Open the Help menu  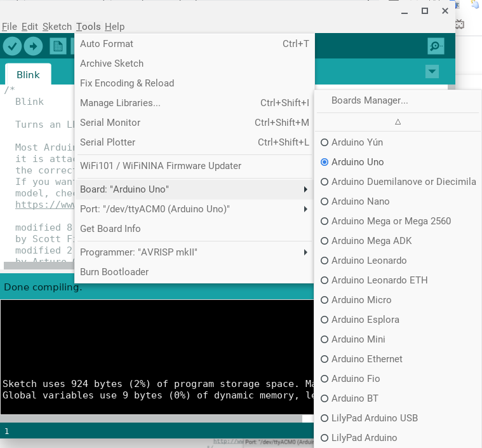tap(115, 27)
